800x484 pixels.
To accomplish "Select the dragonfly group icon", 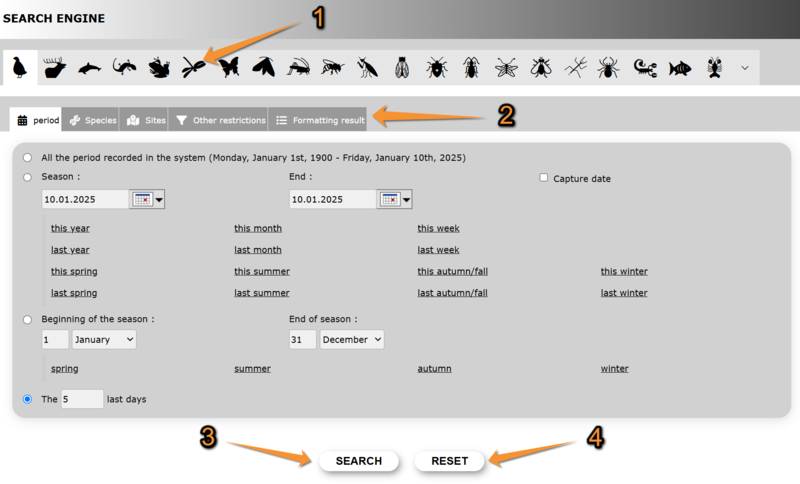I will tap(193, 67).
